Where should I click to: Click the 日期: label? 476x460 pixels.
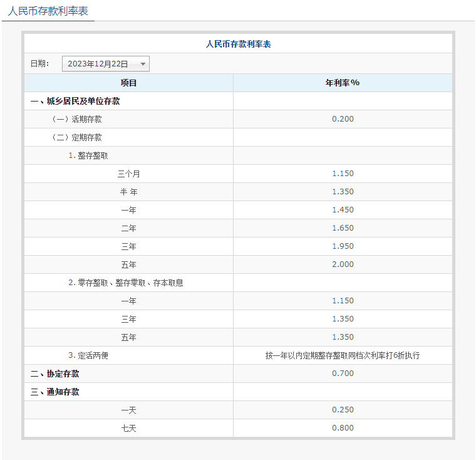(x=39, y=63)
